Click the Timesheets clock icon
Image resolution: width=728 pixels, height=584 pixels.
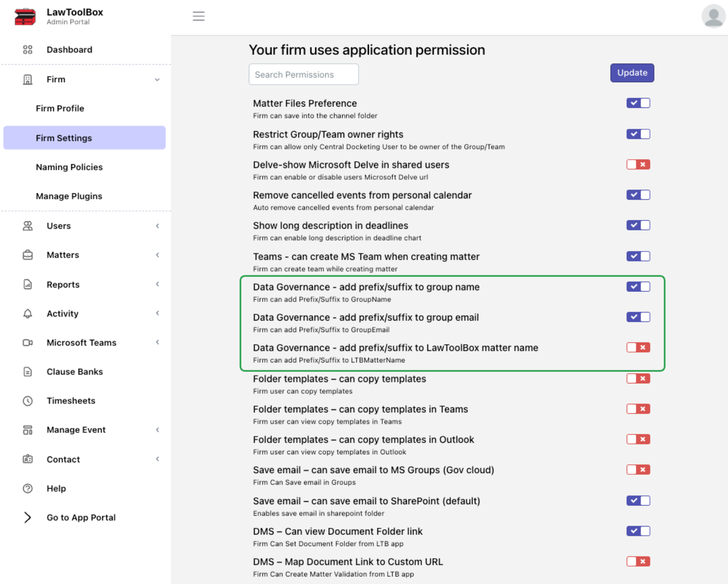[28, 401]
